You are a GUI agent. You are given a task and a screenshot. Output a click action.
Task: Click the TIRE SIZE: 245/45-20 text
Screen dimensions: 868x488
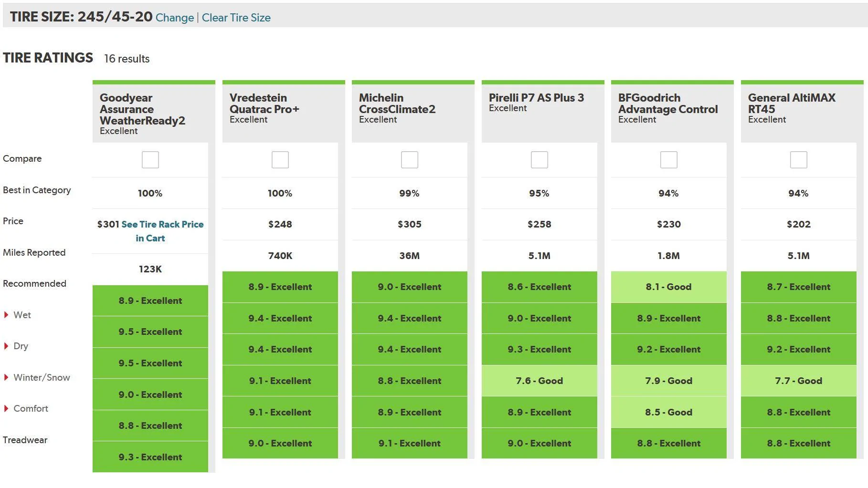[x=81, y=17]
